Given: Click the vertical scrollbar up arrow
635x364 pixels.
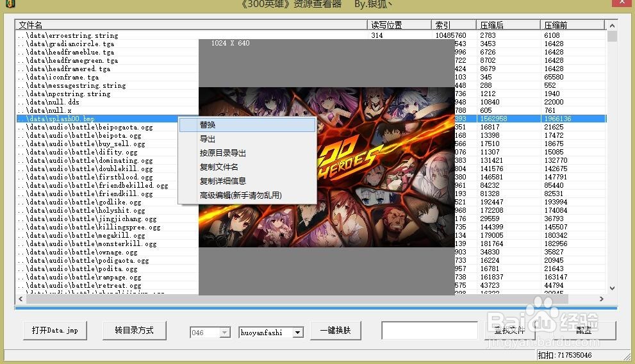Looking at the screenshot, I should click(612, 26).
